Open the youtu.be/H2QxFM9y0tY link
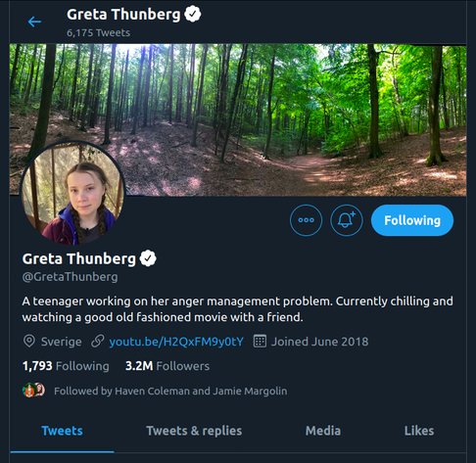 tap(176, 342)
